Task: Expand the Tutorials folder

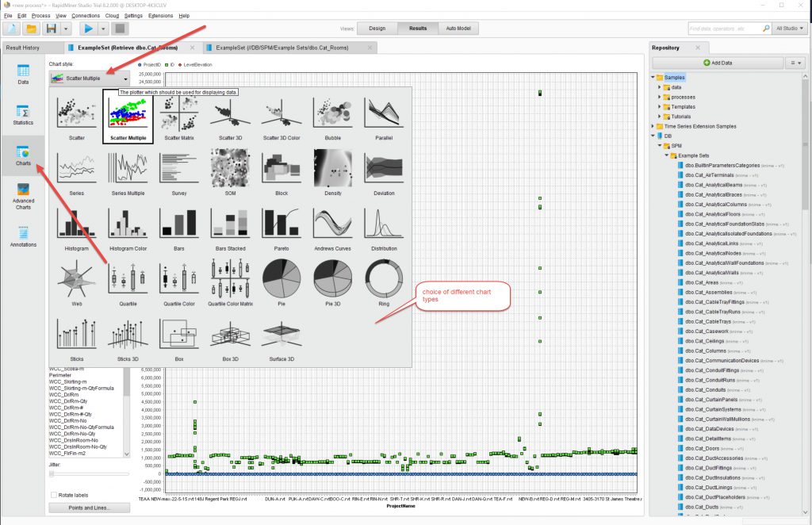Action: tap(660, 116)
